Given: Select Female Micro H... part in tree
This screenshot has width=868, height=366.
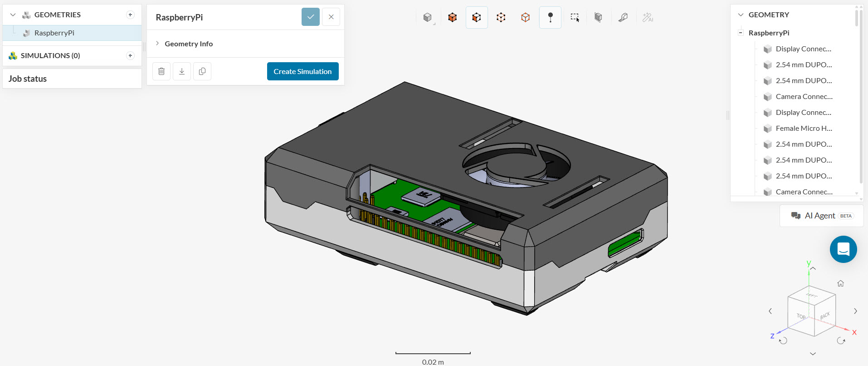Looking at the screenshot, I should (804, 129).
